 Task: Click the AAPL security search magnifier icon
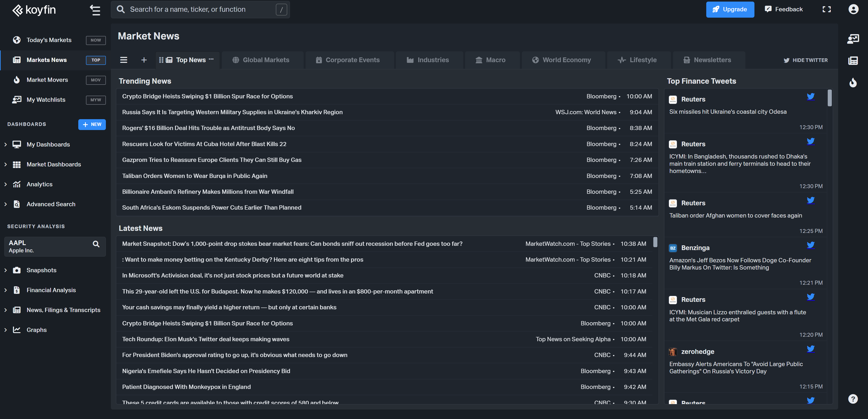[96, 244]
